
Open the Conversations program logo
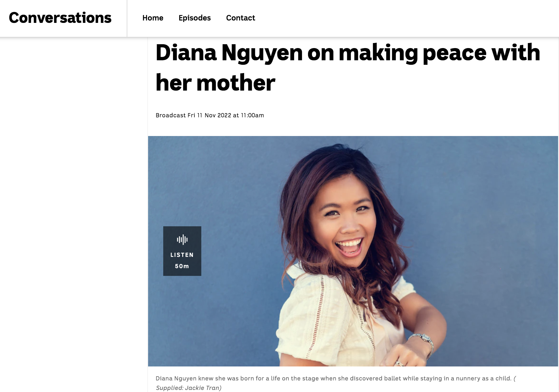pyautogui.click(x=60, y=18)
